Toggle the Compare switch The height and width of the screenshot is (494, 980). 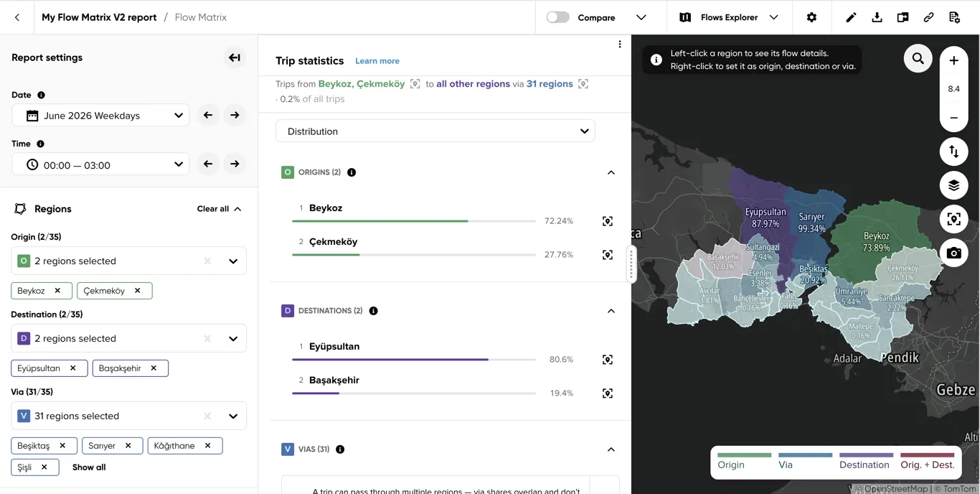[557, 17]
